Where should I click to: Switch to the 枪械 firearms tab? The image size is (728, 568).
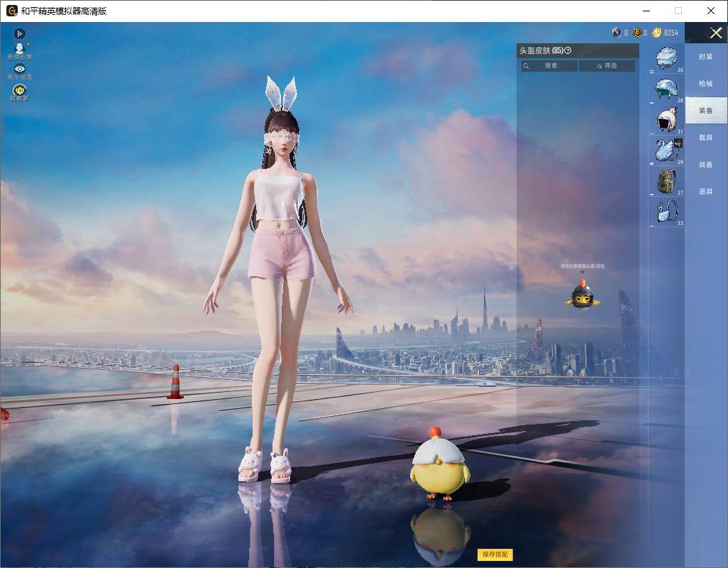coord(706,84)
